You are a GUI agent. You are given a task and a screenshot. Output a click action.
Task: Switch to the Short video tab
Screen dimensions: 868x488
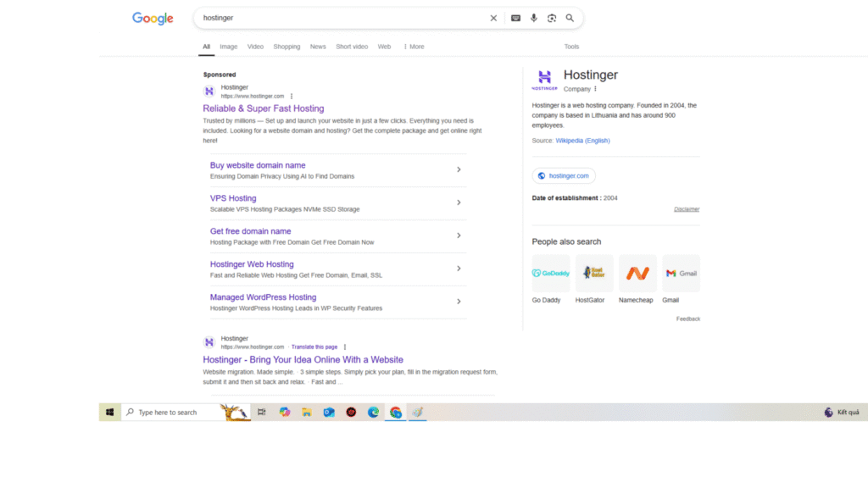pyautogui.click(x=352, y=47)
